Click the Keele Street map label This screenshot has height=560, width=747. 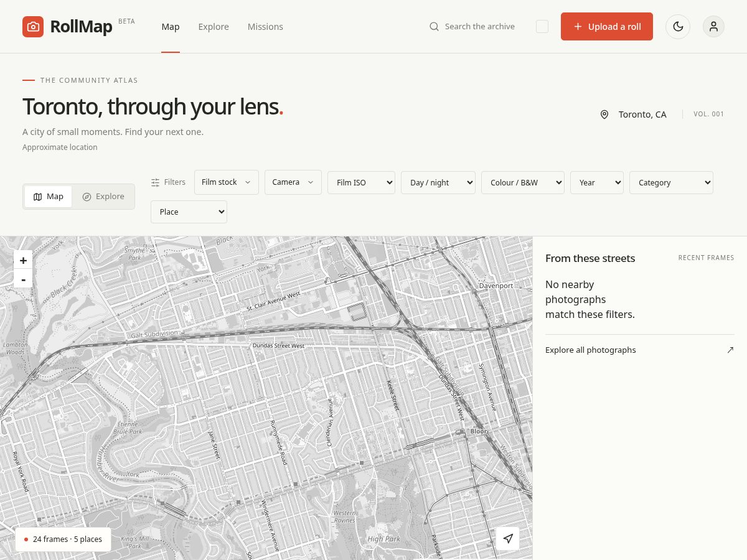click(392, 395)
